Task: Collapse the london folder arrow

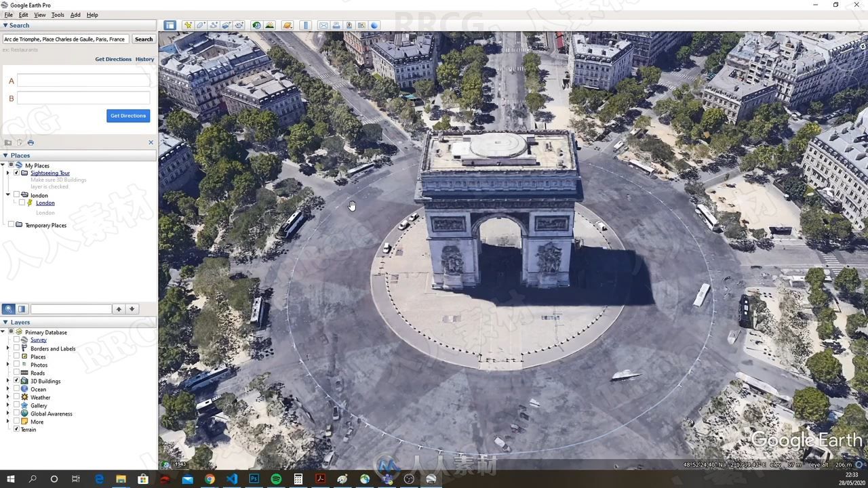Action: click(8, 195)
